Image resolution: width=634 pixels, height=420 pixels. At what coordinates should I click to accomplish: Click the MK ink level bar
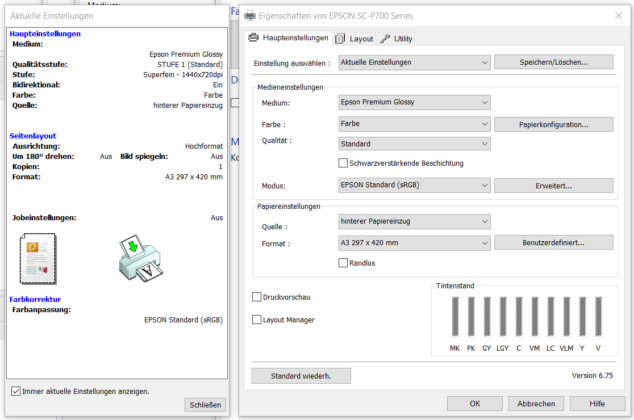[454, 318]
